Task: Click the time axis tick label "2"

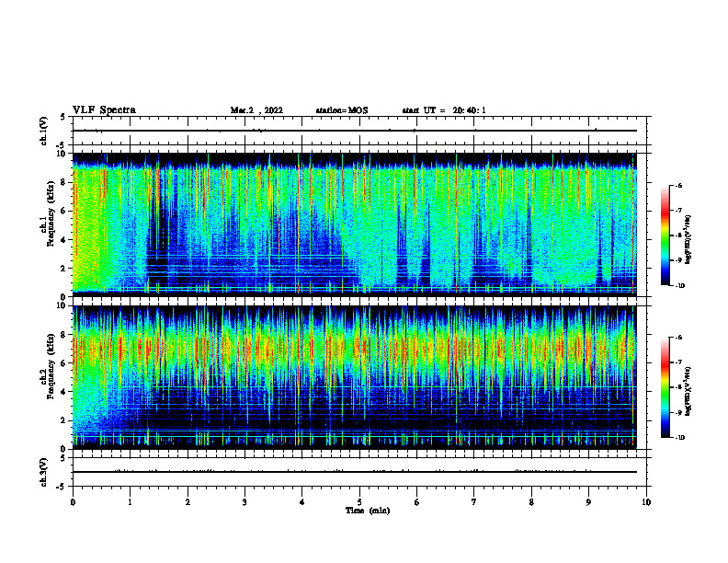Action: coord(188,502)
